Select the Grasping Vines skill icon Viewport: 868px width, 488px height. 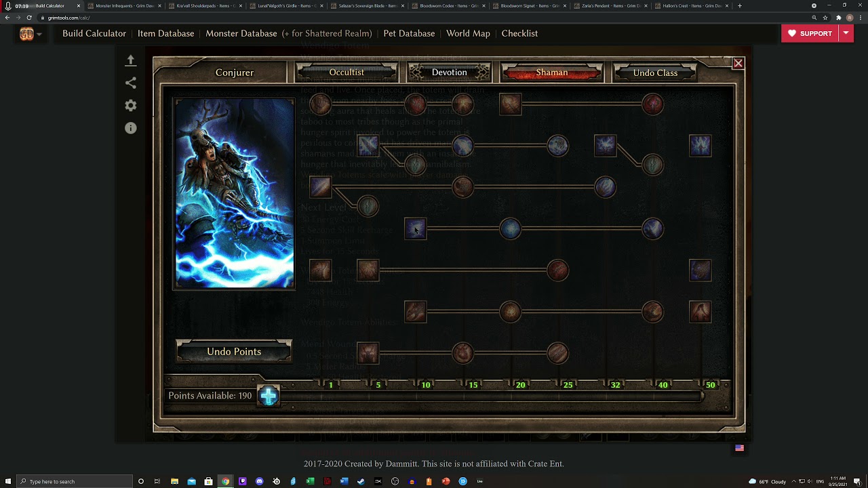368,270
